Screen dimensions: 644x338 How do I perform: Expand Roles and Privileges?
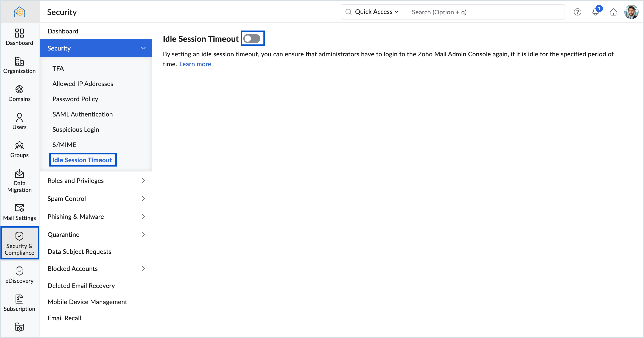[x=96, y=180]
